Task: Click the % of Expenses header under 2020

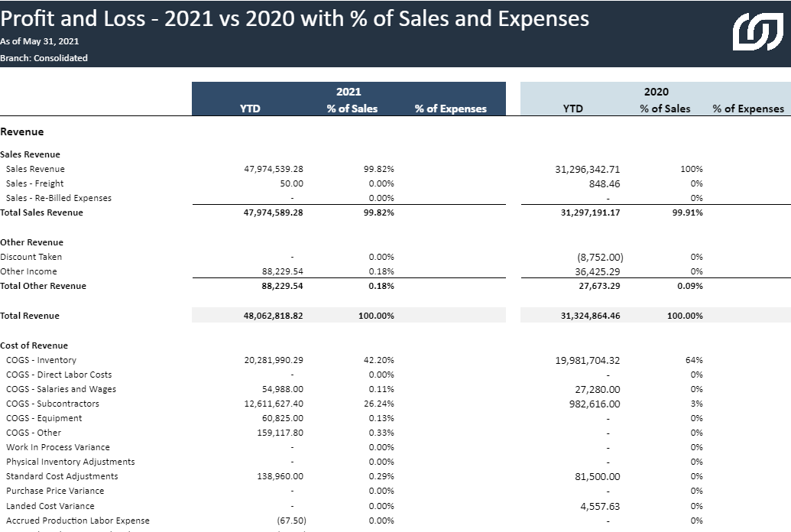Action: 748,109
